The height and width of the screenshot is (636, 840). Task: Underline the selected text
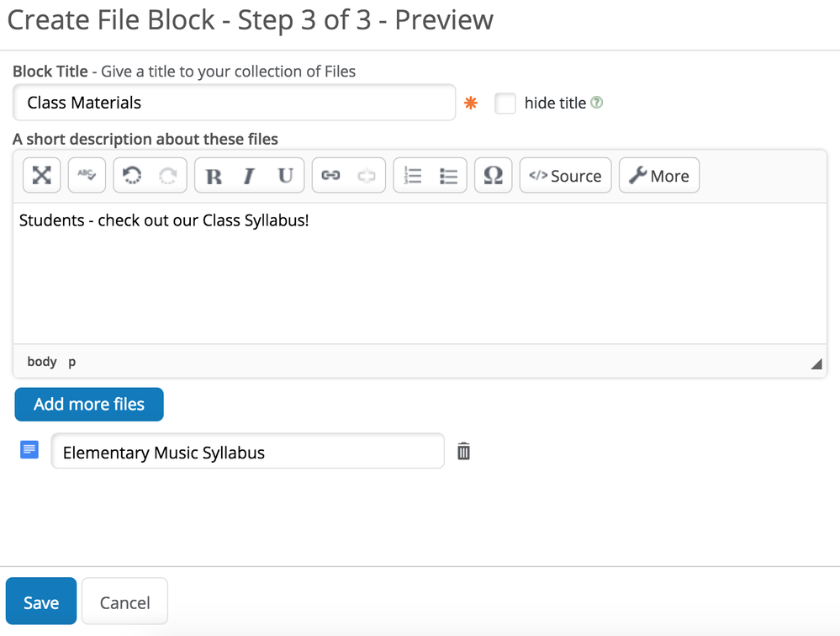286,176
